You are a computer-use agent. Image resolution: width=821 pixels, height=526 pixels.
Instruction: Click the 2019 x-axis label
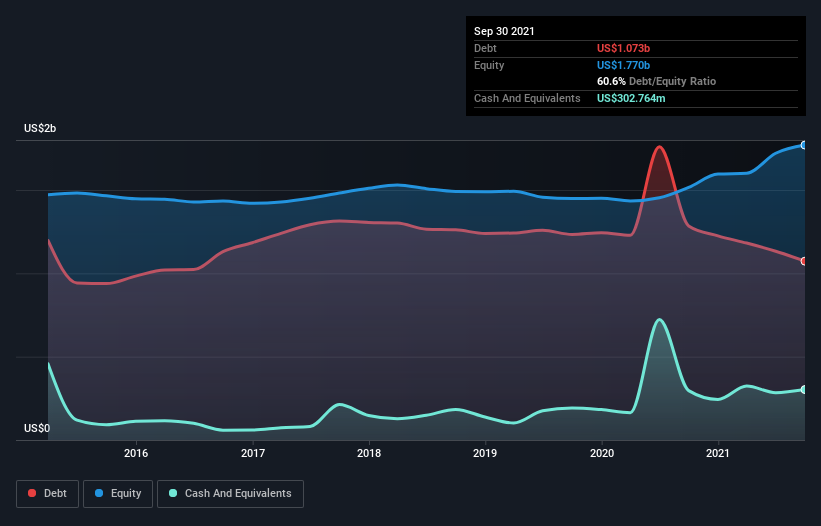pos(485,453)
